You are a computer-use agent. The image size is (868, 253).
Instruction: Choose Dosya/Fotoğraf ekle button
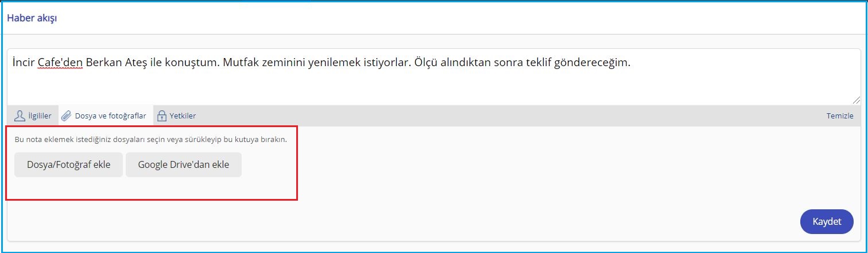pyautogui.click(x=68, y=164)
